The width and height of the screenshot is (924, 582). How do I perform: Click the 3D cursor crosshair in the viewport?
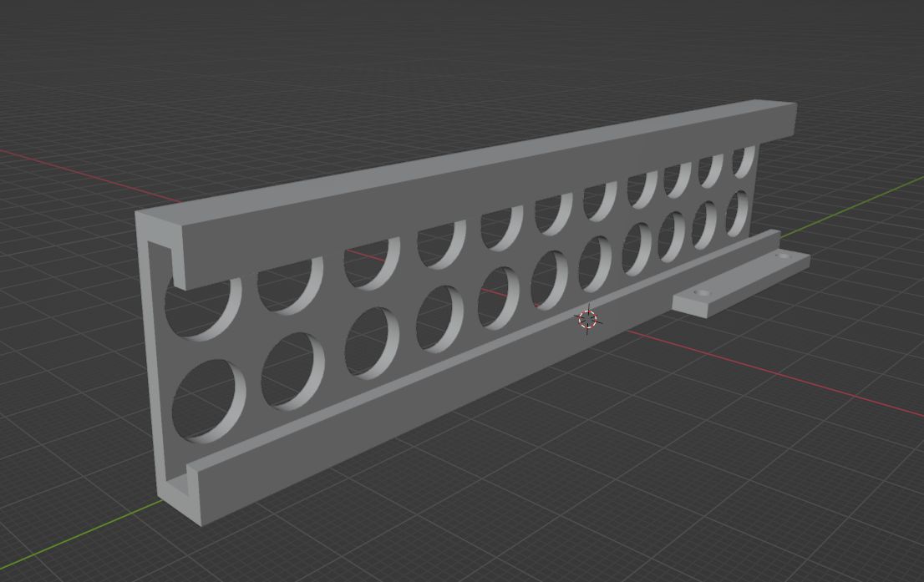click(587, 319)
